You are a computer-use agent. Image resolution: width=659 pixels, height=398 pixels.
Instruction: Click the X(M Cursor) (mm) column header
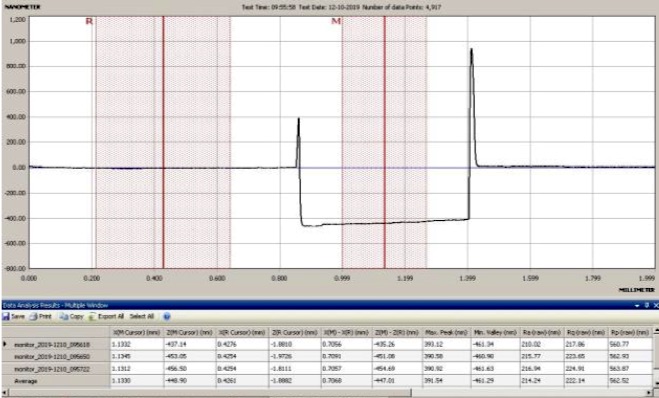[x=136, y=332]
